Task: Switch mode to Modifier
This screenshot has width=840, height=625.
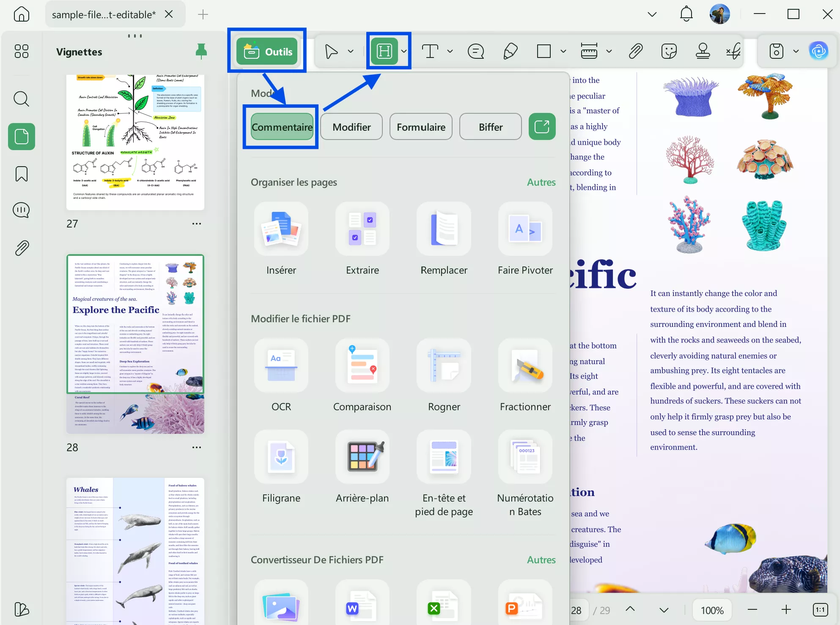Action: click(351, 127)
